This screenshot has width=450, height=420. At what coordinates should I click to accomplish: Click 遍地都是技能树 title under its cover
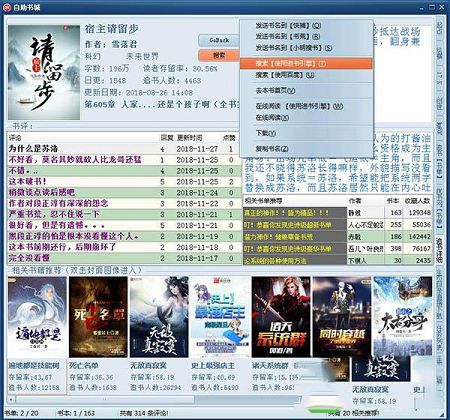(34, 366)
